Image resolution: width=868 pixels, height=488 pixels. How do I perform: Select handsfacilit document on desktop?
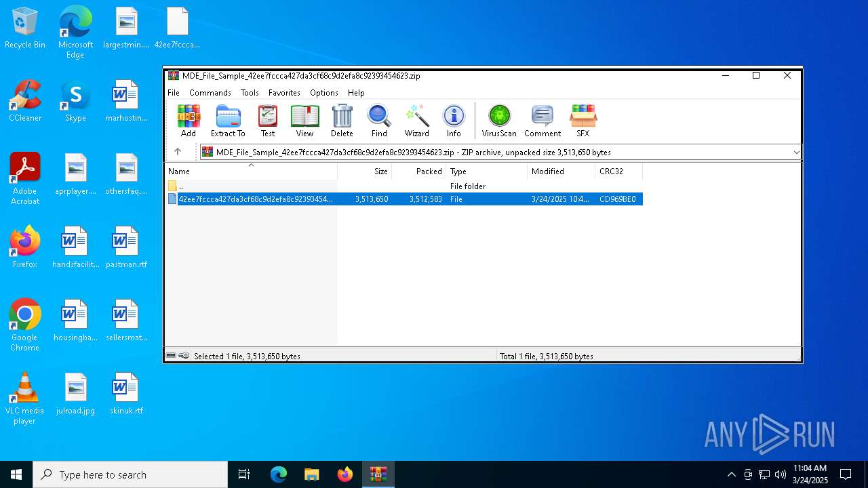[75, 248]
